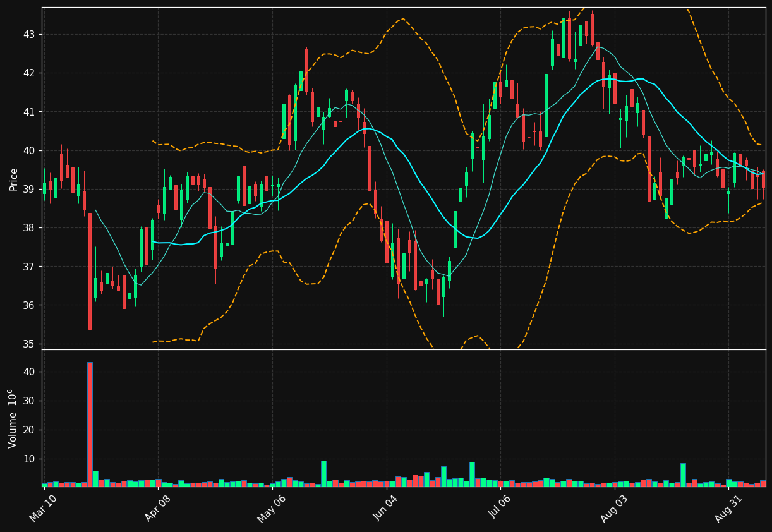This screenshot has height=532, width=772.
Task: Click the 'Mar 10' date label
Action: 44,509
